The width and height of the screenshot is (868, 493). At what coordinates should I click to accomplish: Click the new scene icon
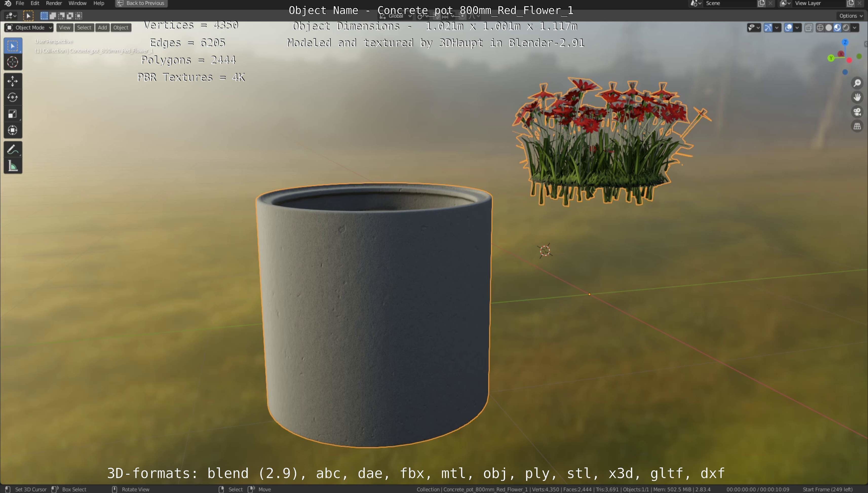pyautogui.click(x=761, y=3)
